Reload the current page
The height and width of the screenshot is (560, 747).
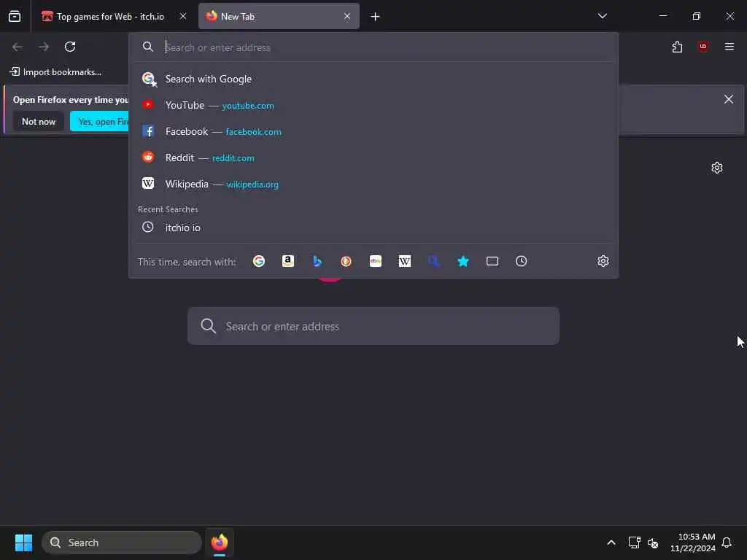tap(70, 47)
